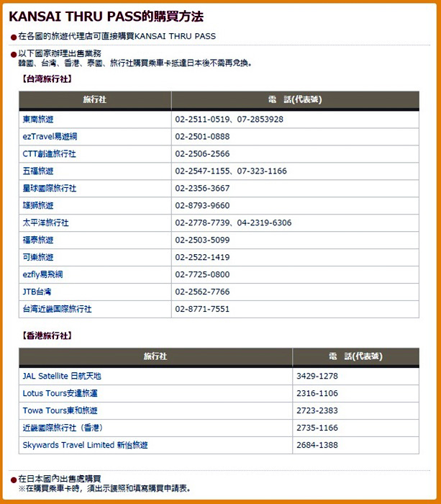
Task: Click the note ※在購買乘車卡時，須出示護照和填寫購買申請表
Action: pos(104,489)
